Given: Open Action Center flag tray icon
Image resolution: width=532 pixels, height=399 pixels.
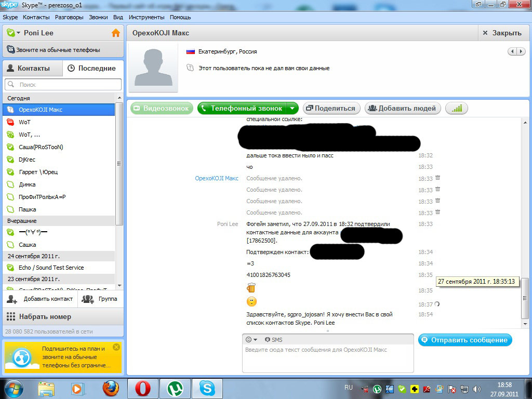Looking at the screenshot, I should point(452,389).
